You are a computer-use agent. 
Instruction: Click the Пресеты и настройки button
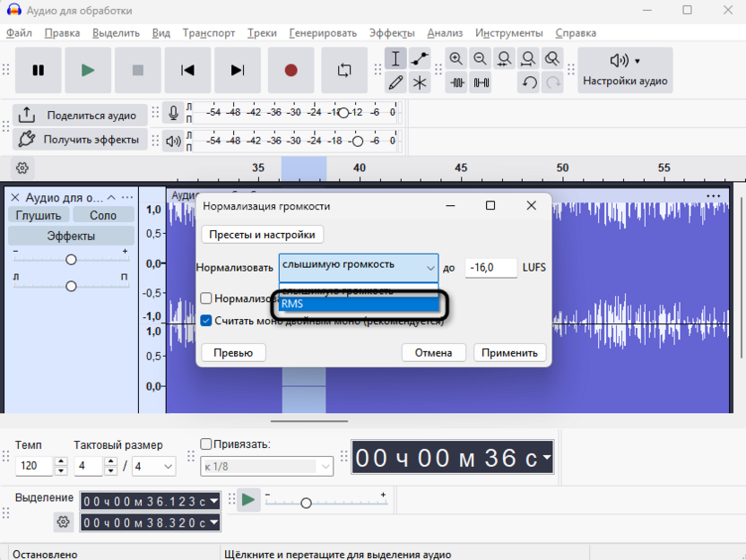[x=263, y=235]
